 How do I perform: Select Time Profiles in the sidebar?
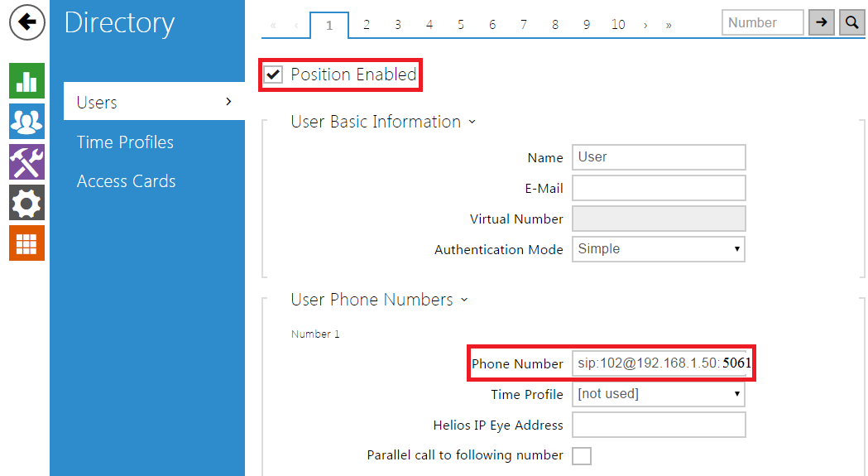click(125, 142)
